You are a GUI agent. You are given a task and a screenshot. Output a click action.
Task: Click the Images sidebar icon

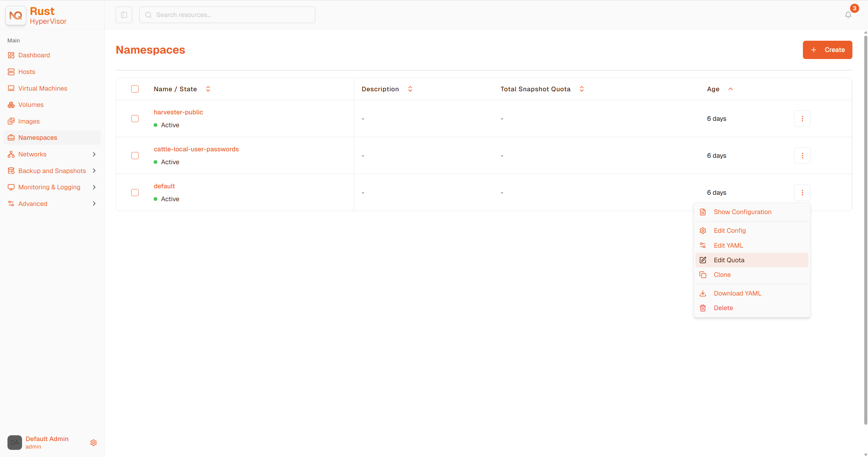(11, 121)
